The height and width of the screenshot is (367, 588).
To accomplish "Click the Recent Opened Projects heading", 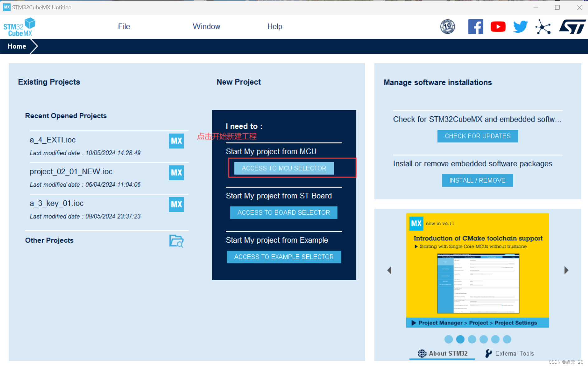I will pos(66,116).
